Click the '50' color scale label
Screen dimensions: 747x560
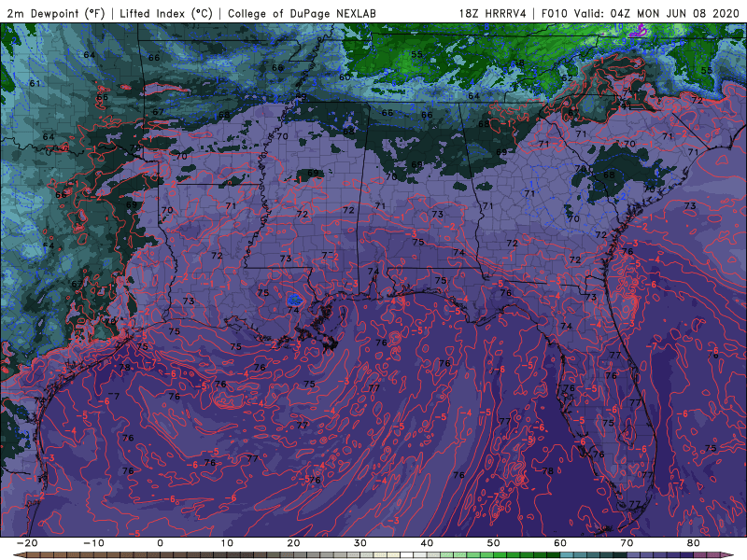pyautogui.click(x=494, y=543)
